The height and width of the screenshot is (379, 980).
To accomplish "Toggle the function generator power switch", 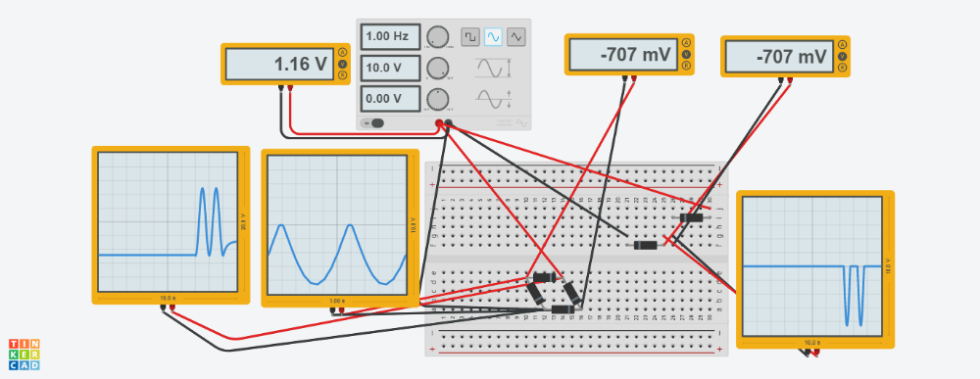I will (x=374, y=123).
